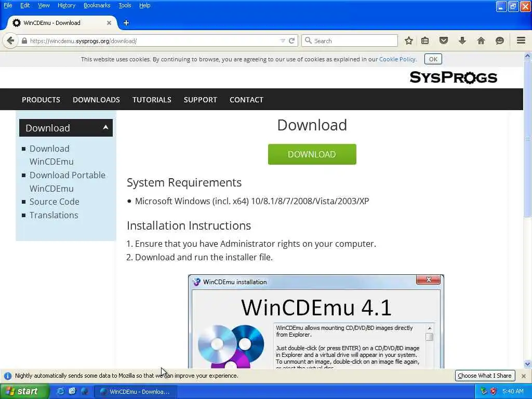
Task: Click the padlock site identity icon
Action: click(24, 41)
